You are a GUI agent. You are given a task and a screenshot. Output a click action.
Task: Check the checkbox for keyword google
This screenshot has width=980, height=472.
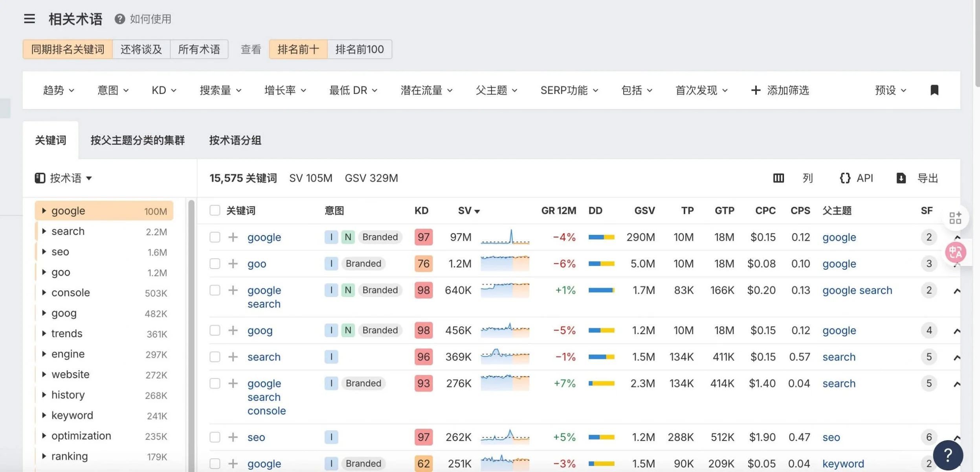point(215,237)
